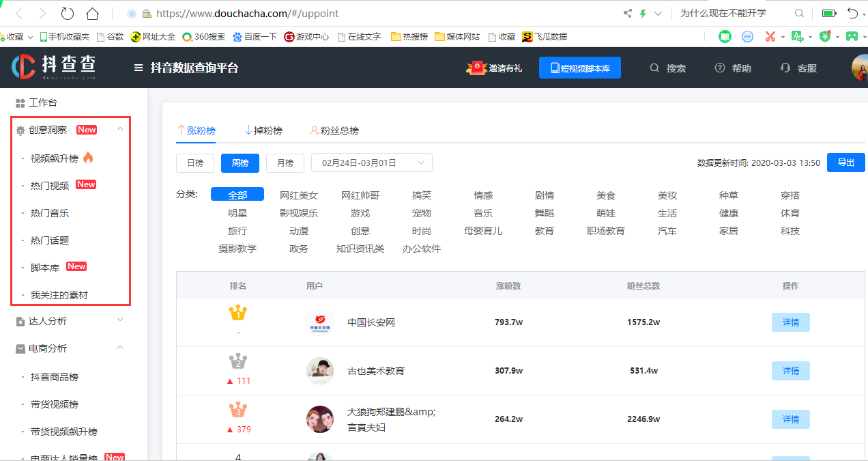Open the 游戏中心 bookmark
Screen dimensions: 868x461
306,37
